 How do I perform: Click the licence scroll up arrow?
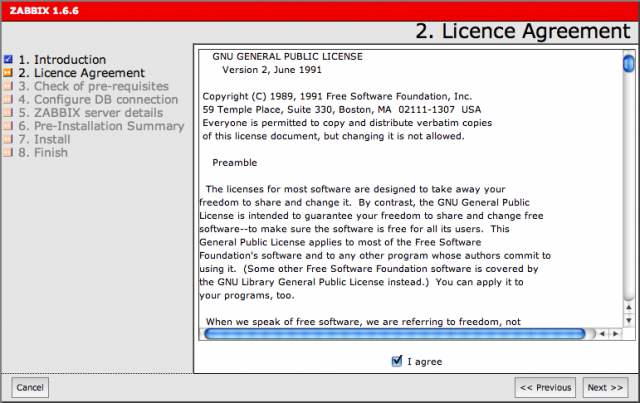point(629,307)
